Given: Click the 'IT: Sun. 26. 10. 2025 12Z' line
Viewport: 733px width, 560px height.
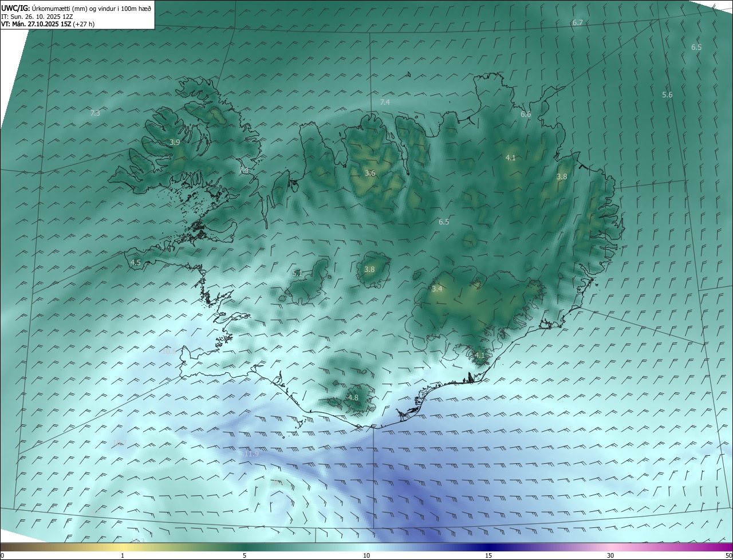Looking at the screenshot, I should (x=38, y=16).
